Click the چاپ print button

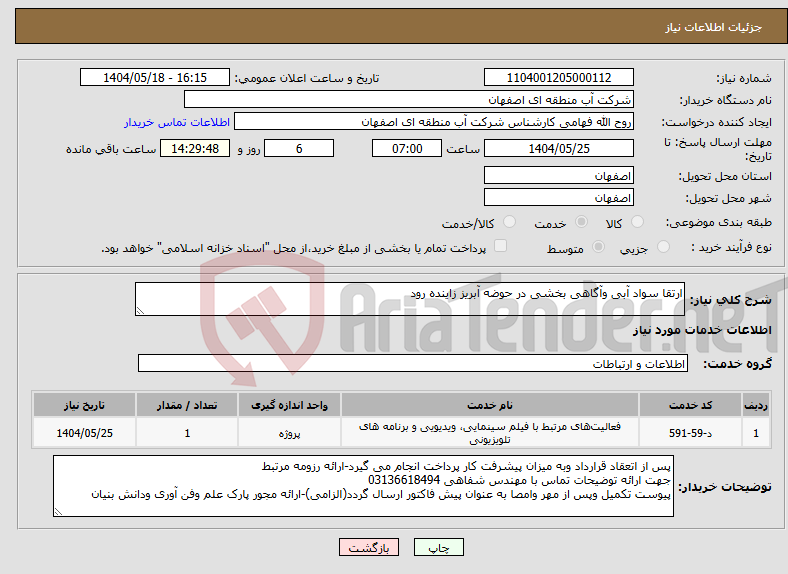(x=439, y=547)
